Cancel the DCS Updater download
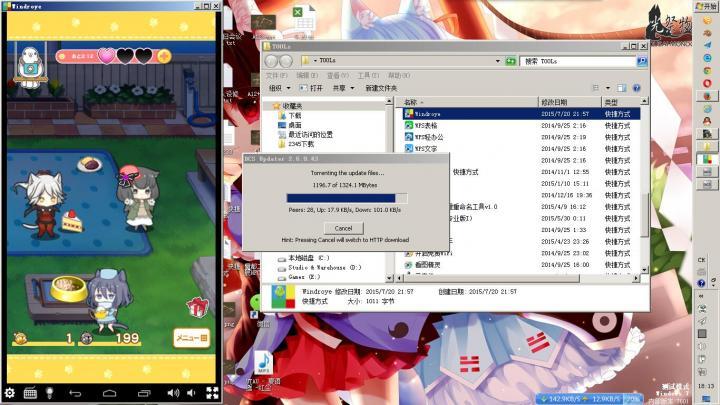720x405 pixels. pyautogui.click(x=343, y=228)
